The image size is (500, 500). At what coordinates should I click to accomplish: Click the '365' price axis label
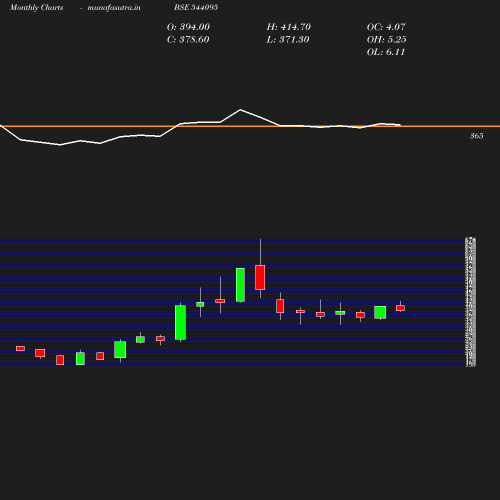point(477,136)
